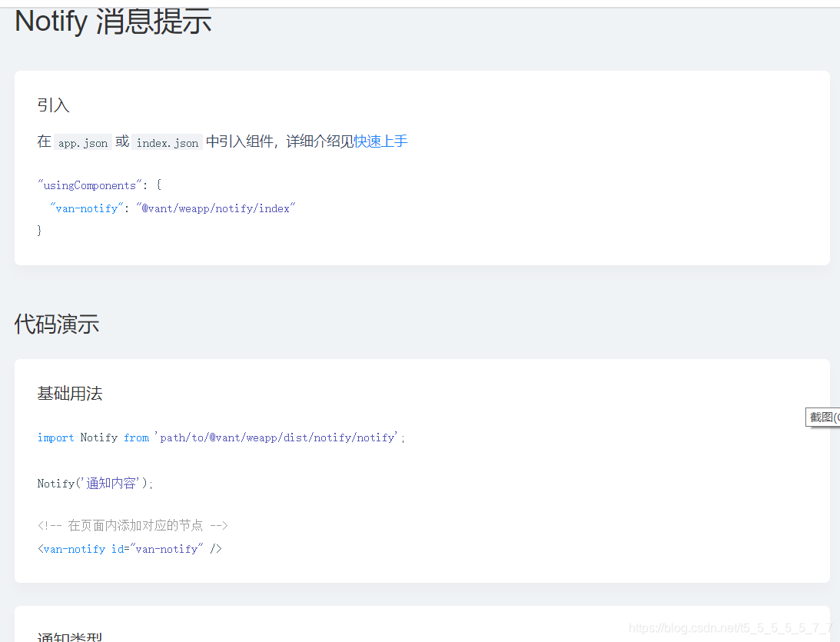Click the Notify 消息提示 page title
Viewport: 840px width, 642px height.
click(x=112, y=21)
